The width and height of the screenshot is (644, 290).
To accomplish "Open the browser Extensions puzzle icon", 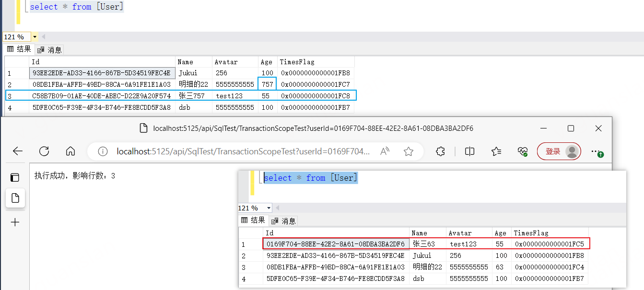I will [x=441, y=151].
